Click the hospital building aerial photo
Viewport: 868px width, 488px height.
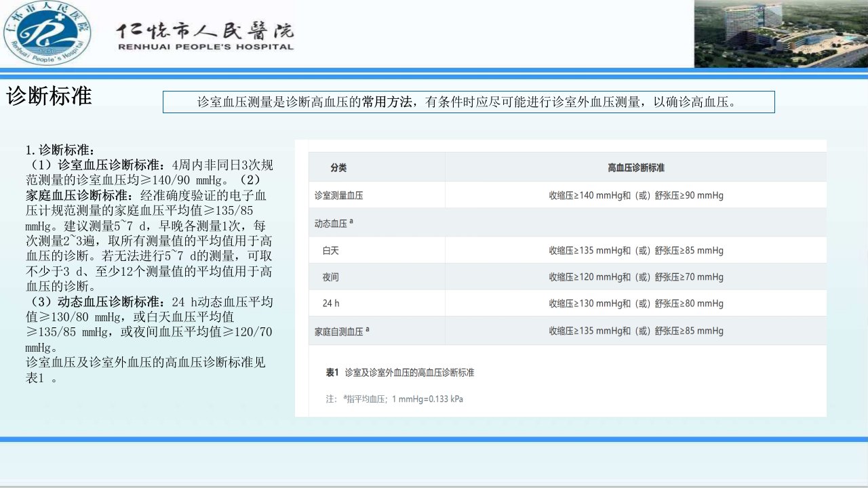point(781,33)
